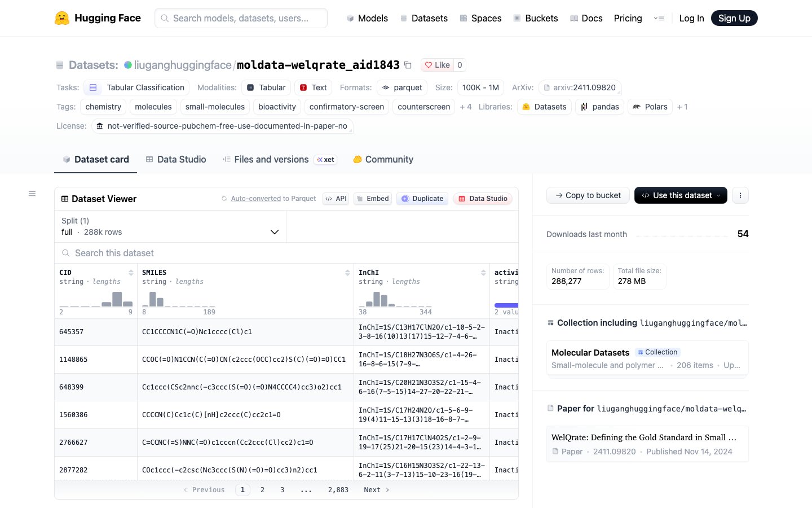Open the liuganghuggingface profile link
Image resolution: width=812 pixels, height=508 pixels.
pyautogui.click(x=183, y=65)
